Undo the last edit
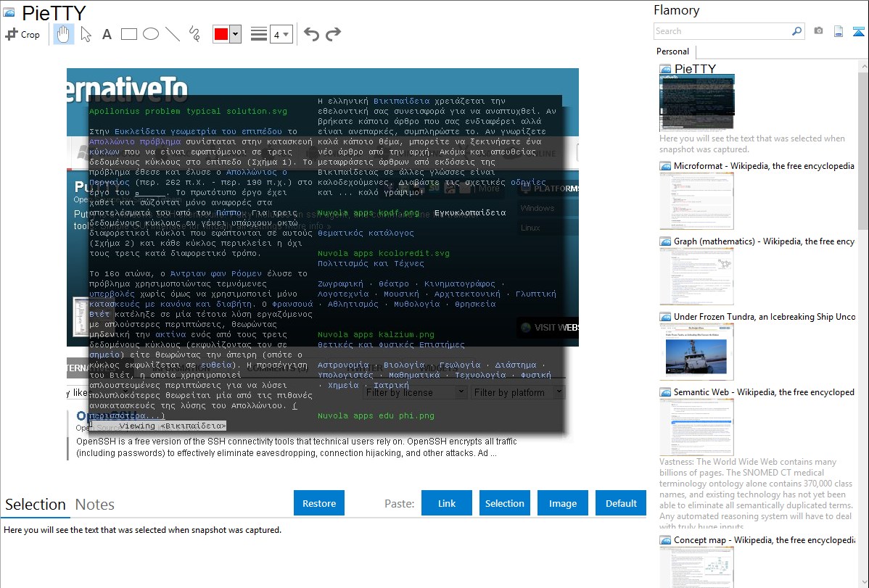 pyautogui.click(x=311, y=34)
